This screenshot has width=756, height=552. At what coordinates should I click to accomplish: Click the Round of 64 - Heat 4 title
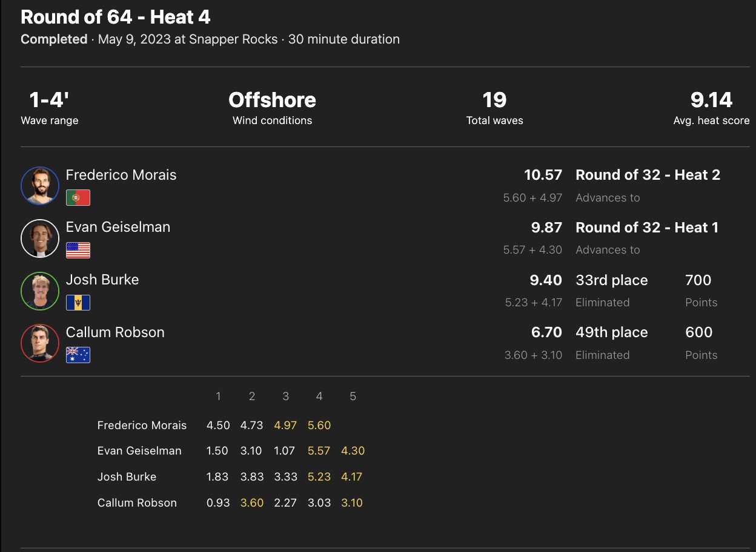click(116, 17)
